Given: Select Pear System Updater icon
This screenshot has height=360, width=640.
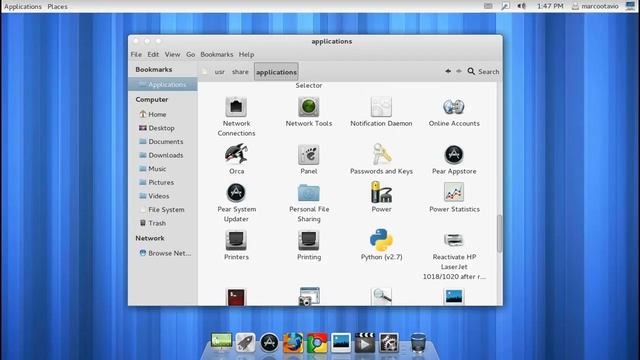Looking at the screenshot, I should coord(236,193).
